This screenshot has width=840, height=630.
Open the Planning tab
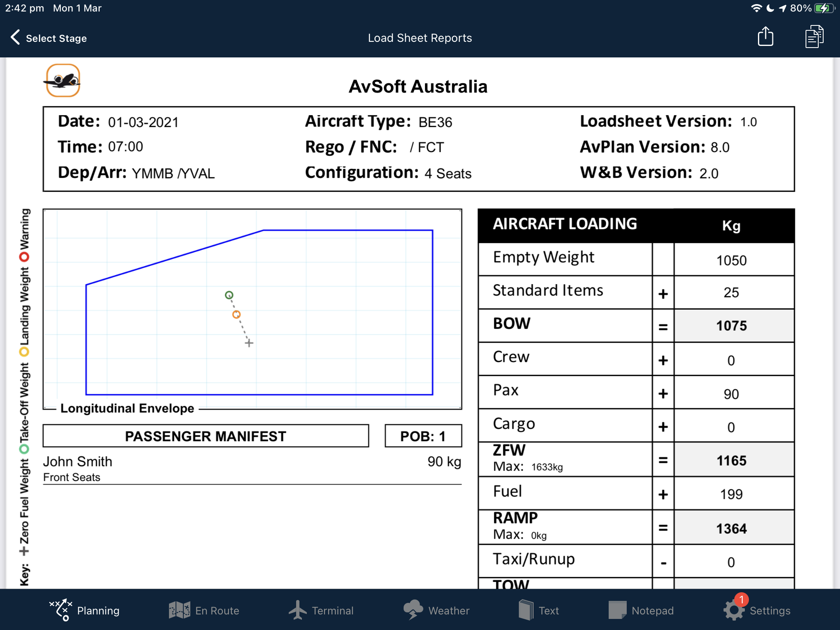click(x=84, y=610)
